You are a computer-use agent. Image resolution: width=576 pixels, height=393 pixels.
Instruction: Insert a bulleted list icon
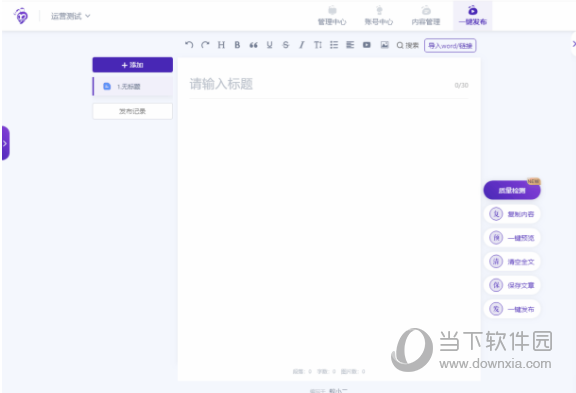tap(334, 45)
